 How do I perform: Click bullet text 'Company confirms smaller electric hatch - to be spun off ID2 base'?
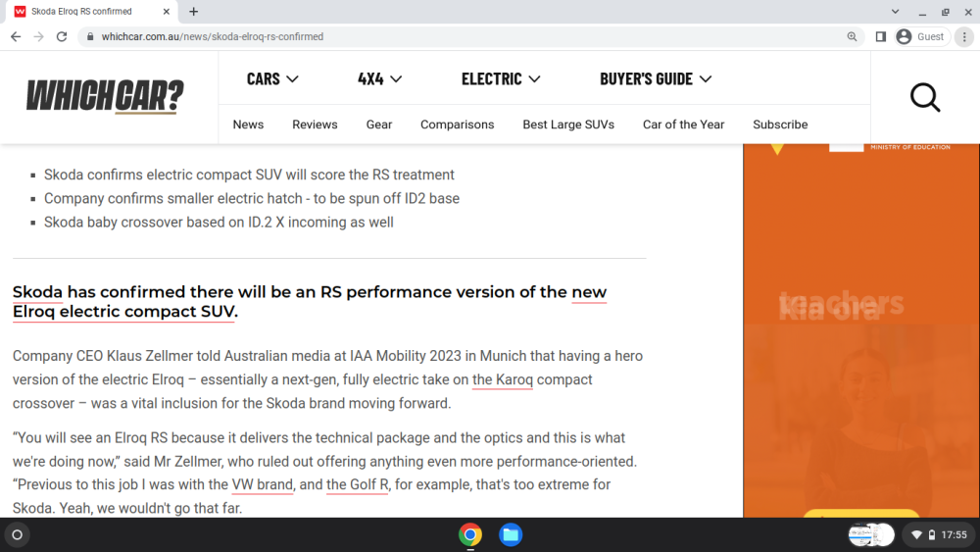pyautogui.click(x=251, y=198)
